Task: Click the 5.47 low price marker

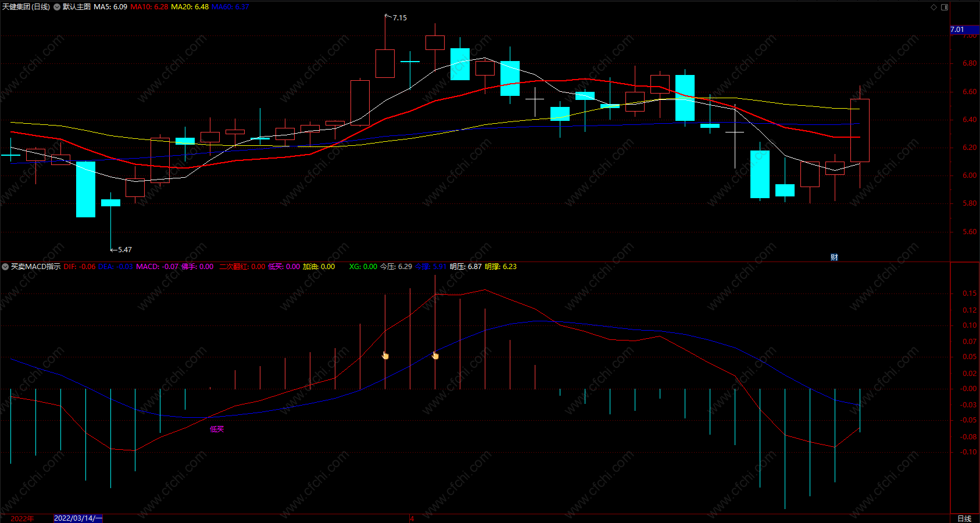Action: tap(124, 250)
